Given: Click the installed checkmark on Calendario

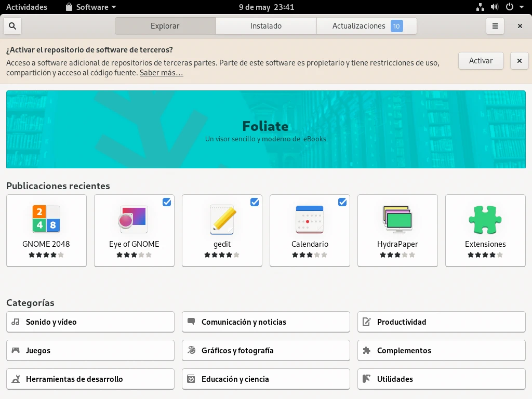Looking at the screenshot, I should [x=342, y=202].
